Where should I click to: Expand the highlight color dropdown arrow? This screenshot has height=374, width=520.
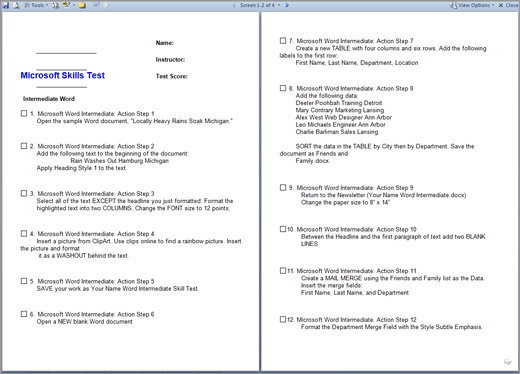[74, 5]
